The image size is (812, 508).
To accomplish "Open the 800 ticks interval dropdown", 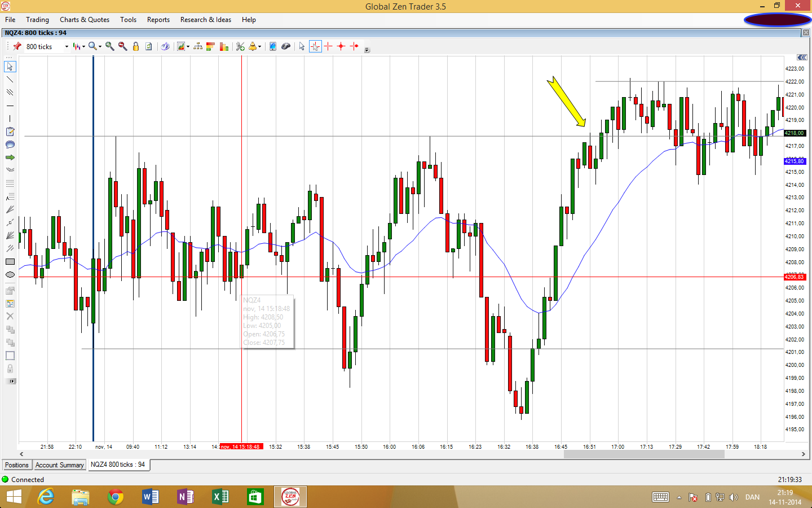I will [67, 47].
